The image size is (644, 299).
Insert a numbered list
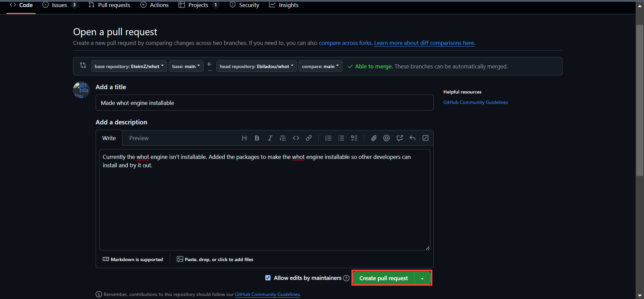click(x=328, y=138)
